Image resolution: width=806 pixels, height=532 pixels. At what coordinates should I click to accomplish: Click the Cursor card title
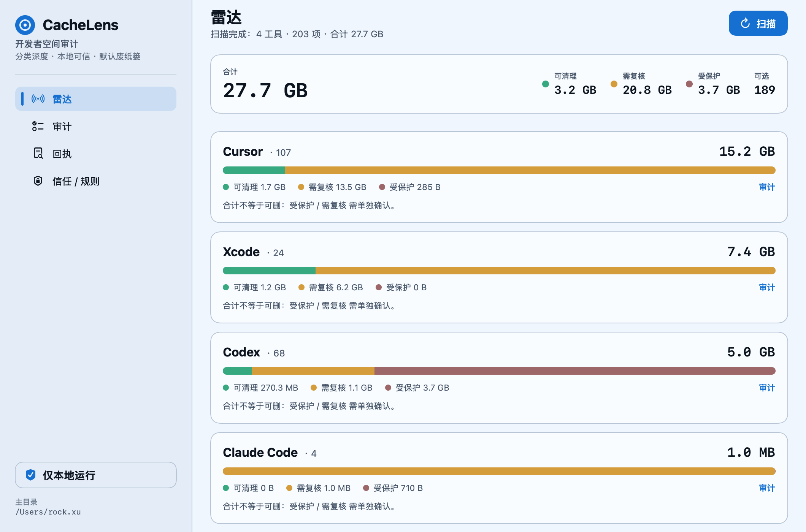click(x=243, y=152)
